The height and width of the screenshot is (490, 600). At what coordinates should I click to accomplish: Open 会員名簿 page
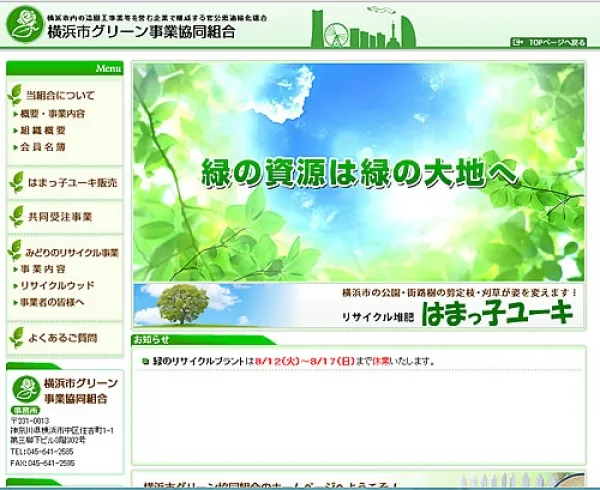point(43,147)
